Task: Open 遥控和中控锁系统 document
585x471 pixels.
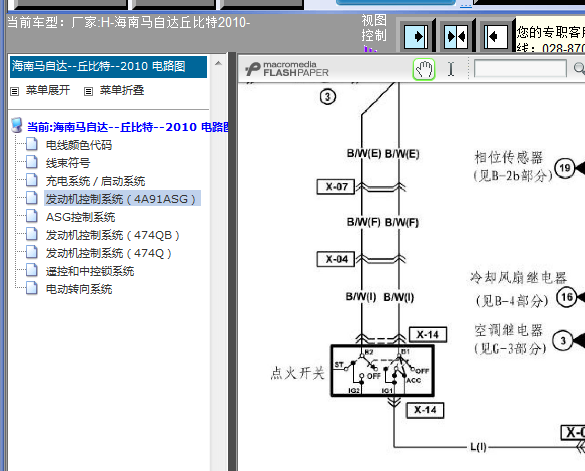Action: click(90, 271)
